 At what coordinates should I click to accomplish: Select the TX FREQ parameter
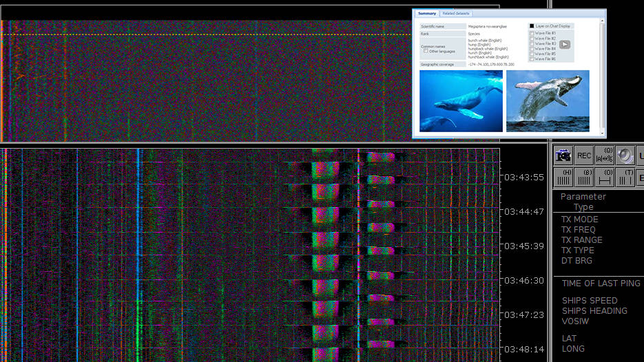(578, 230)
